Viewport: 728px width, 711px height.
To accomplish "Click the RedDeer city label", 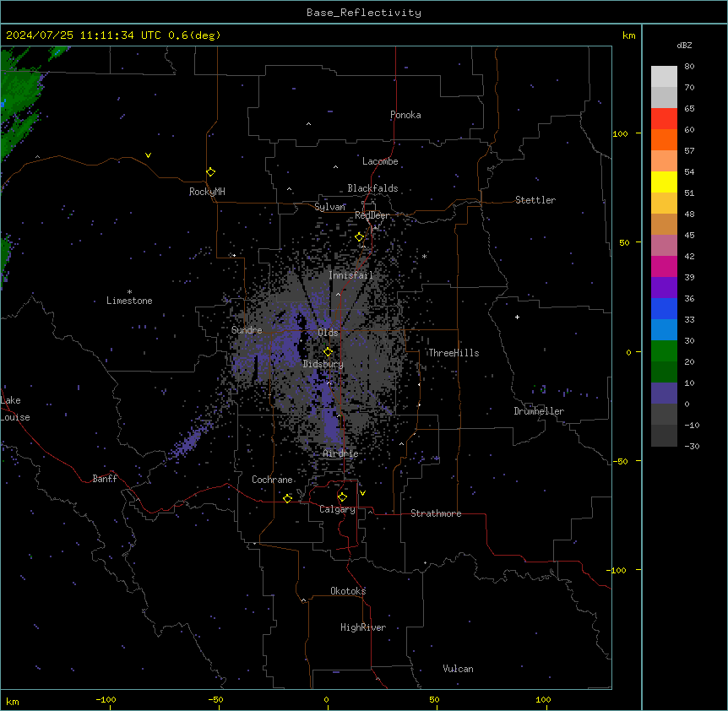I will pos(372,215).
